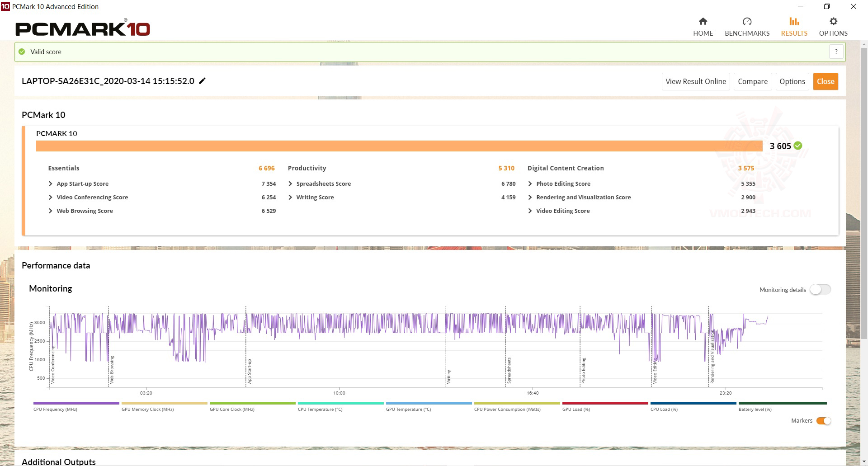
Task: Select the Results bar chart icon
Action: (794, 21)
